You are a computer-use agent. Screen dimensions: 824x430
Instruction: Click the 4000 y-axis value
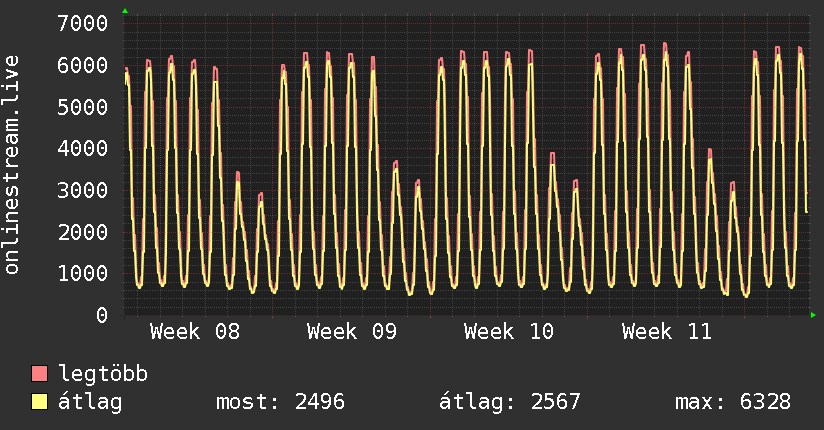point(83,148)
